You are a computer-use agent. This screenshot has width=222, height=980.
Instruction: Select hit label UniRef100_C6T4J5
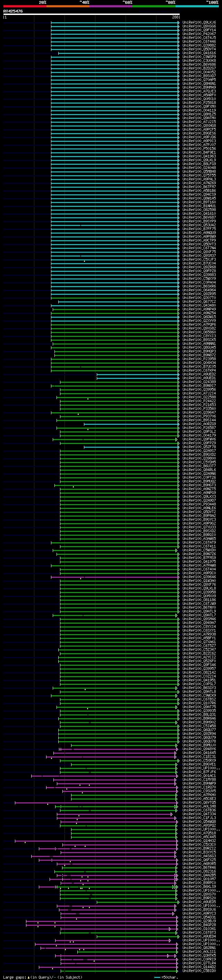click(x=199, y=38)
